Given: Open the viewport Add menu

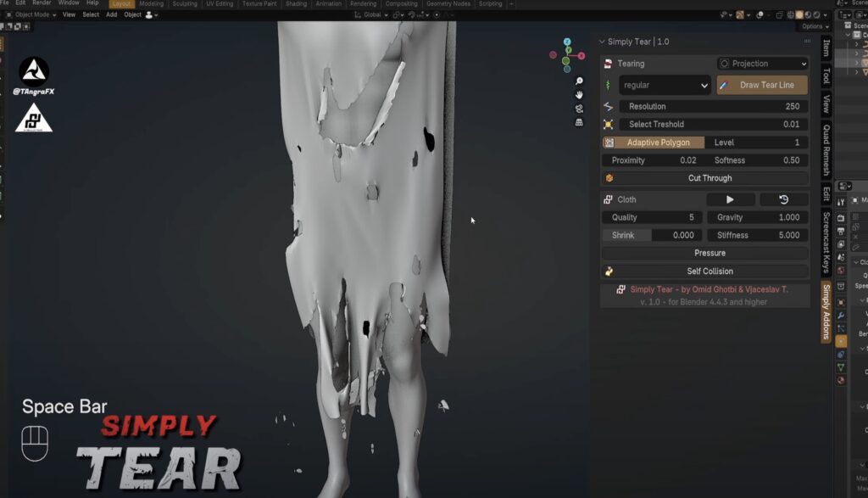Looking at the screenshot, I should click(x=111, y=15).
